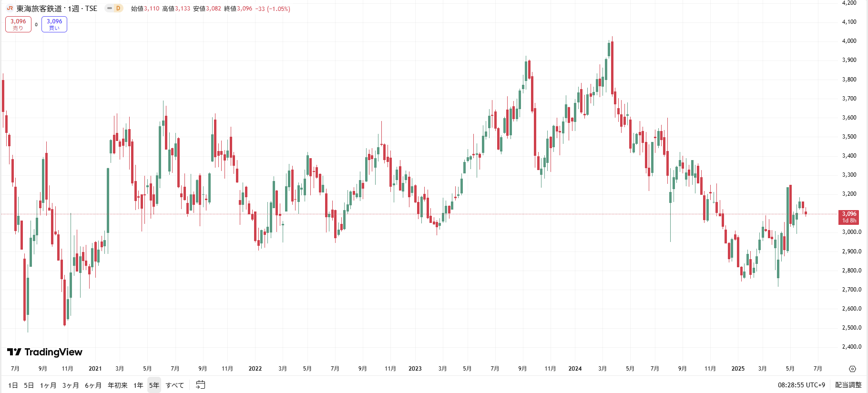The height and width of the screenshot is (393, 868).
Task: Select the すべて all-time range
Action: coord(175,385)
